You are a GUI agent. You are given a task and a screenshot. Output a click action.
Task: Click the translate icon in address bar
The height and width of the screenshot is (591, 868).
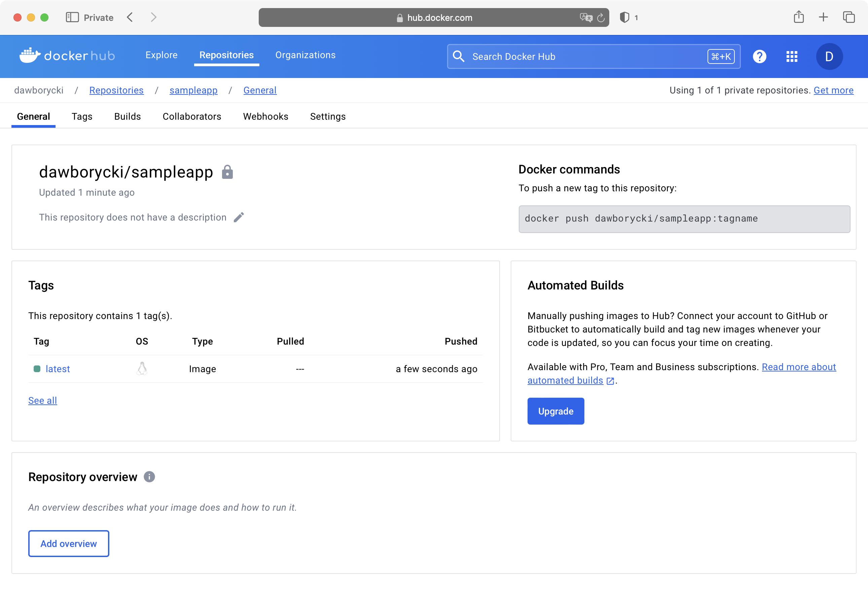coord(586,17)
